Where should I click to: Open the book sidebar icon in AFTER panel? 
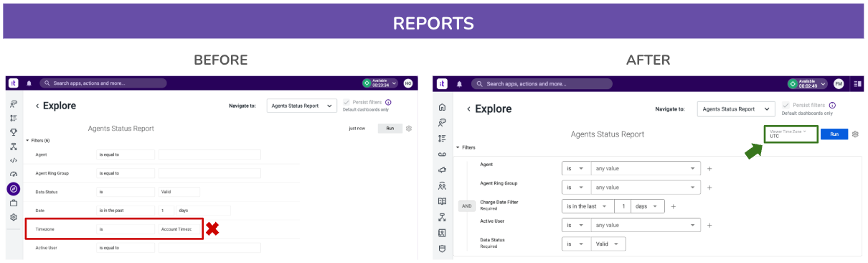pyautogui.click(x=443, y=201)
